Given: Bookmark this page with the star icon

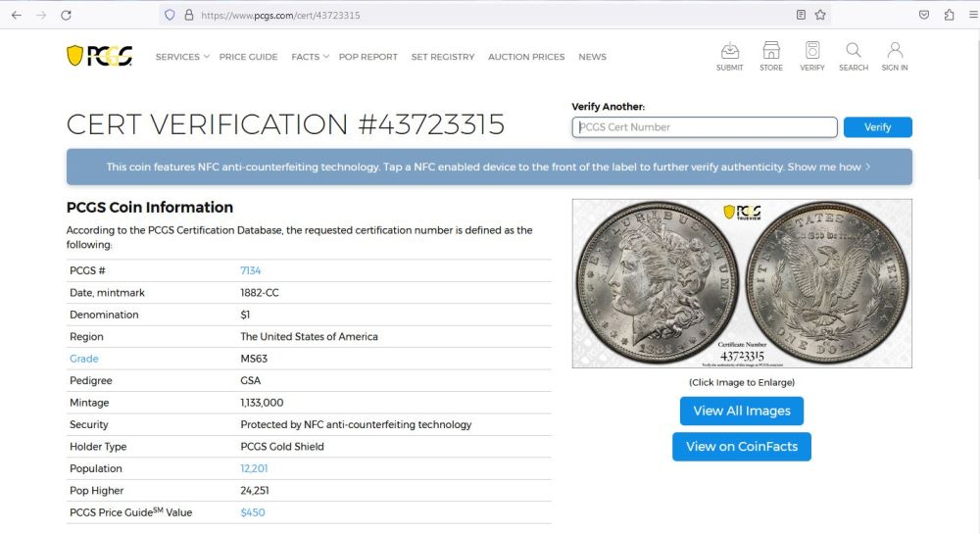Looking at the screenshot, I should [820, 15].
